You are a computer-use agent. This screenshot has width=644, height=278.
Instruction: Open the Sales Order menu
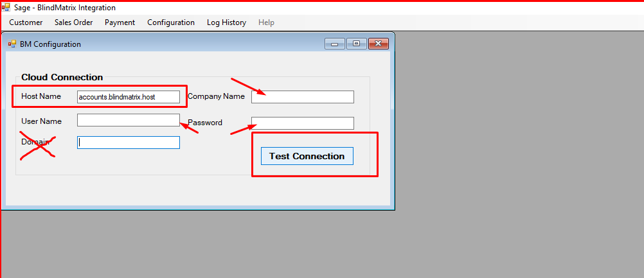click(x=73, y=22)
